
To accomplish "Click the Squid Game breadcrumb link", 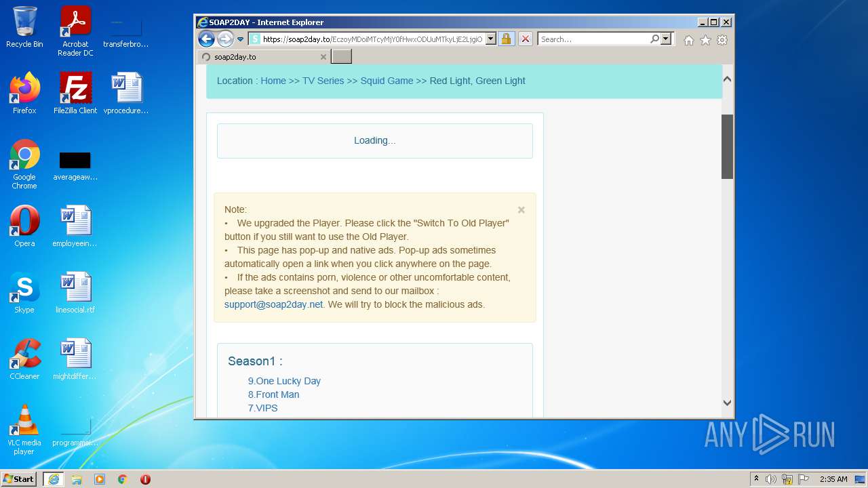I will tap(387, 81).
